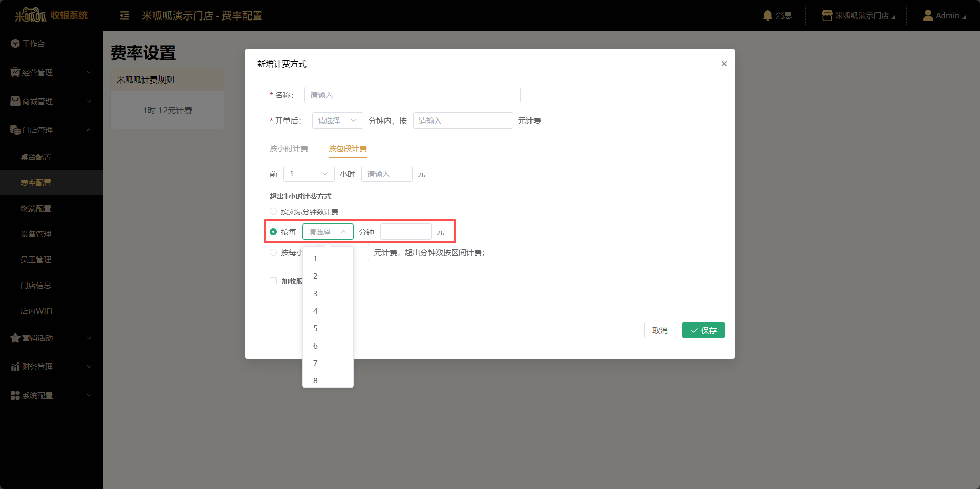Open the Admin user account icon
Viewport: 980px width, 489px height.
[928, 15]
